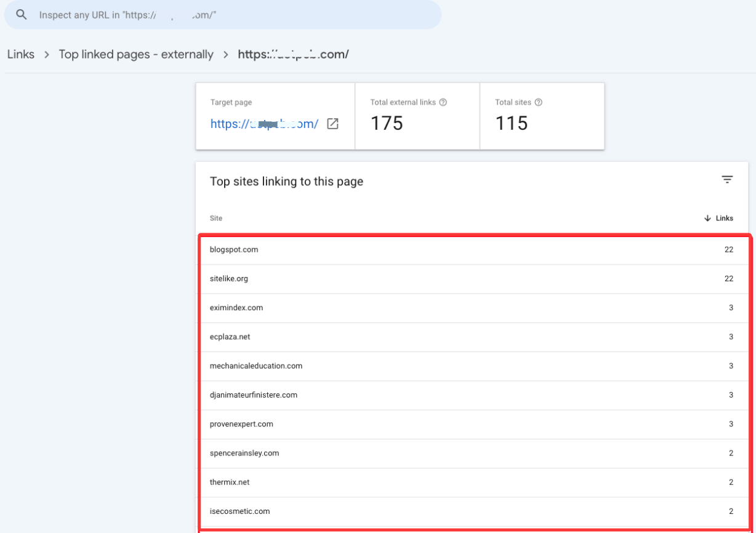This screenshot has height=533, width=756.
Task: Select the blogspot.com row
Action: (234, 250)
